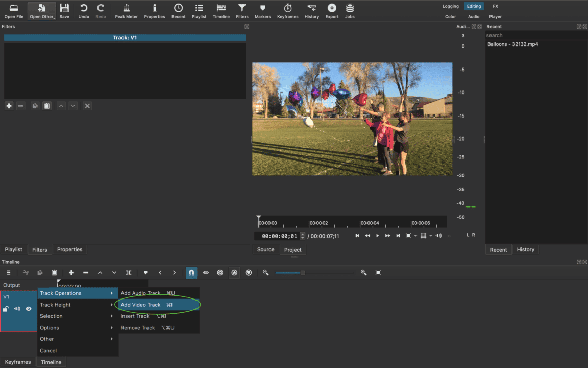Toggle the V1 track lock
The image size is (588, 368).
(x=6, y=309)
